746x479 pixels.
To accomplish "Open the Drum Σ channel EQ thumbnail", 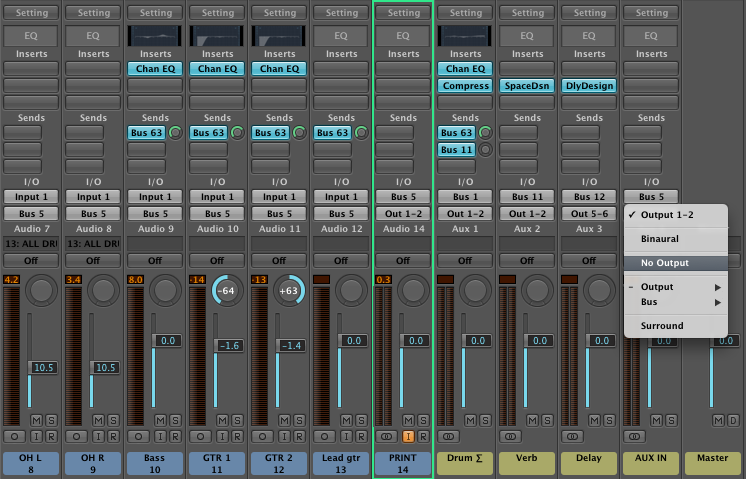I will [465, 36].
